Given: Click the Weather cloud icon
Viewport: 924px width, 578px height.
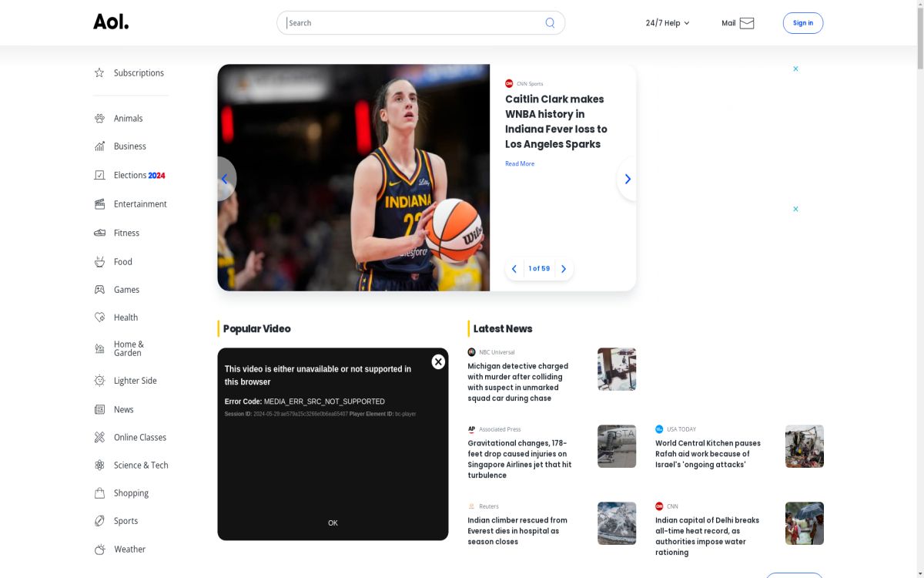Looking at the screenshot, I should [99, 549].
